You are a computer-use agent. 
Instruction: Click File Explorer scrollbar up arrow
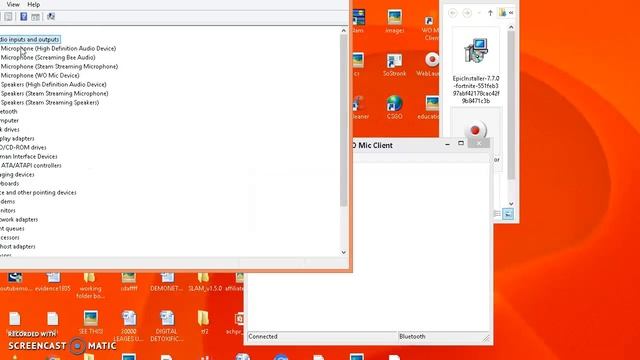[511, 27]
